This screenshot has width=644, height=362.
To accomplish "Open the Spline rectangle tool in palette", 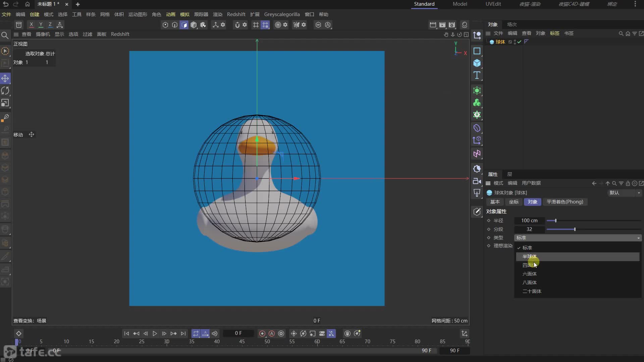I will (477, 51).
